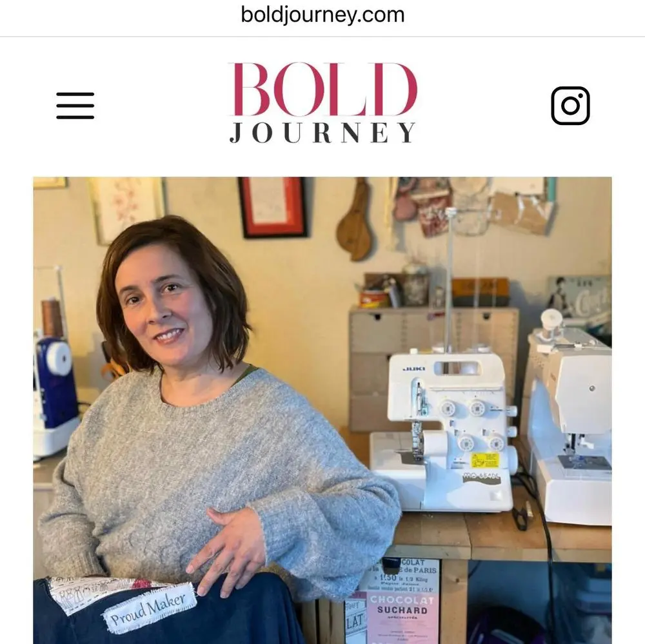The image size is (645, 644).
Task: Click the red framed picture on wall
Action: 272,207
